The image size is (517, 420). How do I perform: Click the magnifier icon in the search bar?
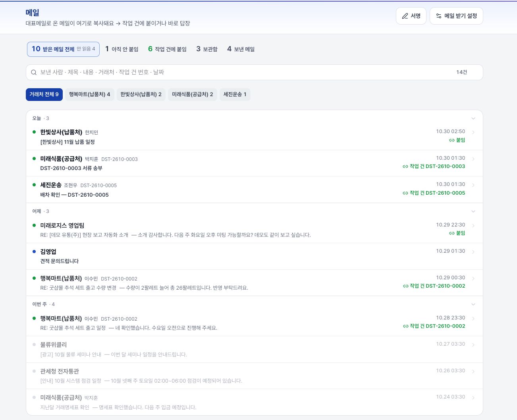pyautogui.click(x=34, y=72)
